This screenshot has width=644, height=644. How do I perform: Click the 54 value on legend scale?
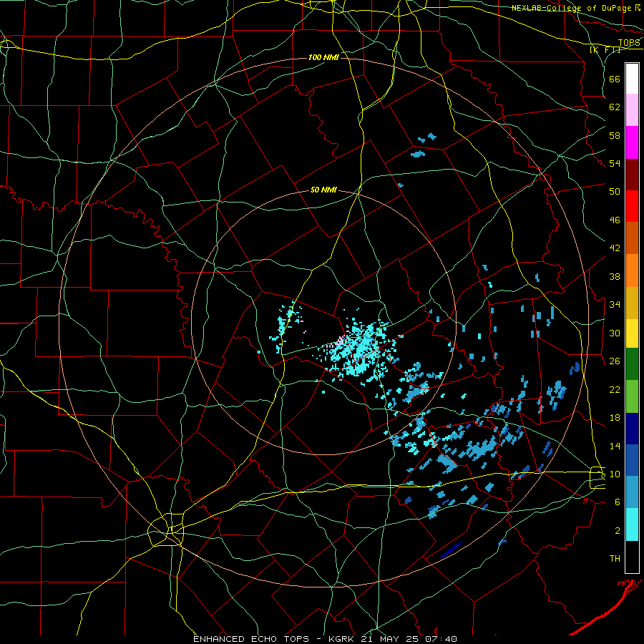pyautogui.click(x=615, y=164)
